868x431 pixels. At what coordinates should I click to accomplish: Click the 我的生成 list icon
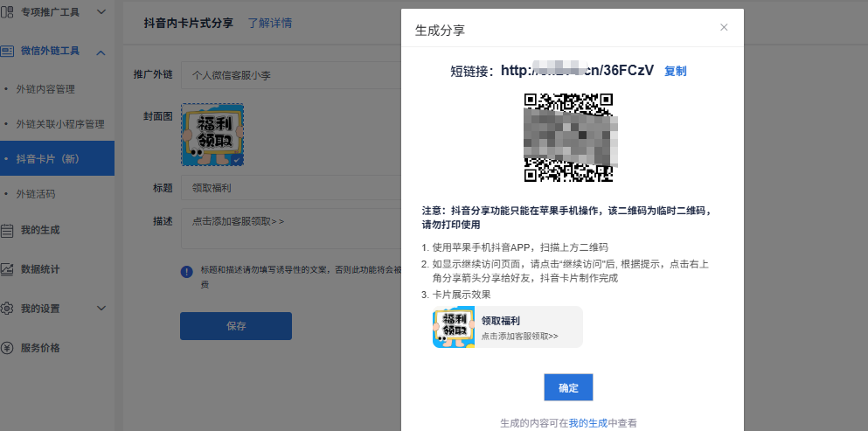7,231
